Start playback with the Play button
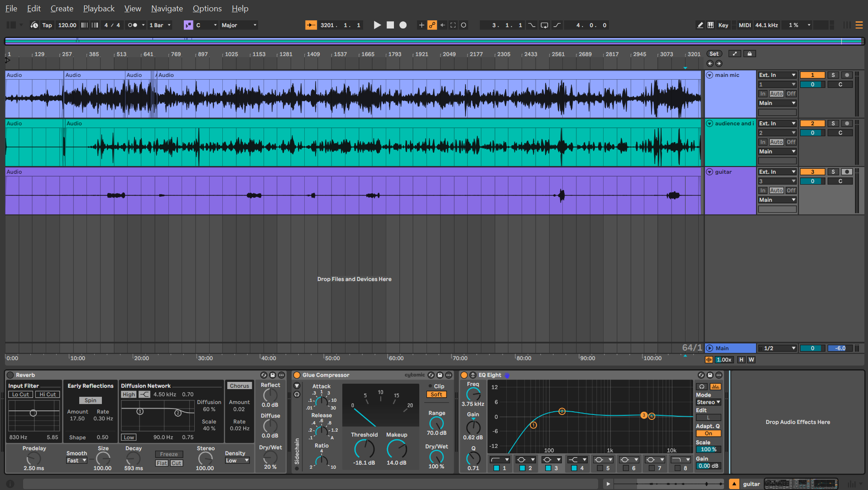Screen dimensions: 868x490 377,25
